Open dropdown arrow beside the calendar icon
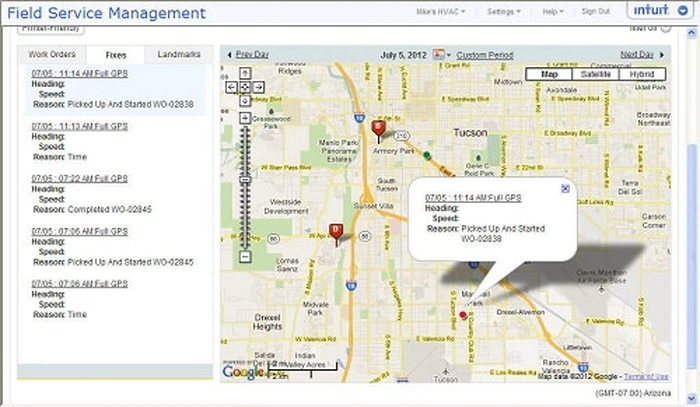Viewport: 700px width, 407px height. 448,55
